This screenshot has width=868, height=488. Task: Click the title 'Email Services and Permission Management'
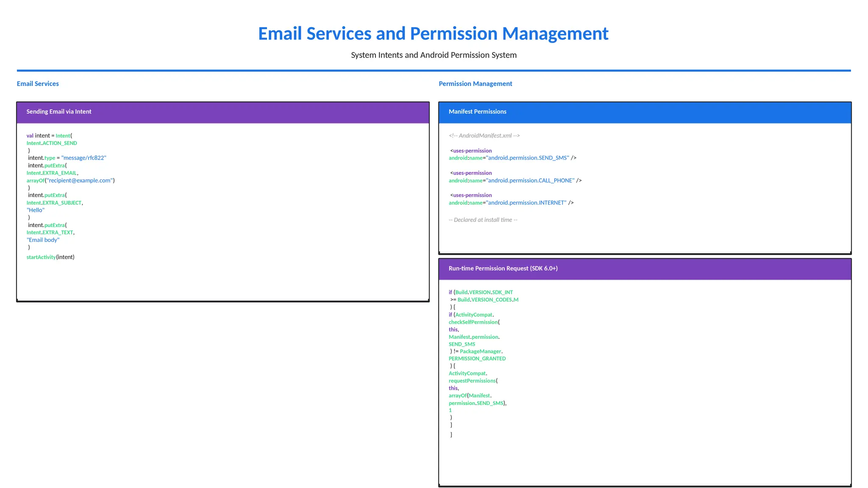coord(433,33)
